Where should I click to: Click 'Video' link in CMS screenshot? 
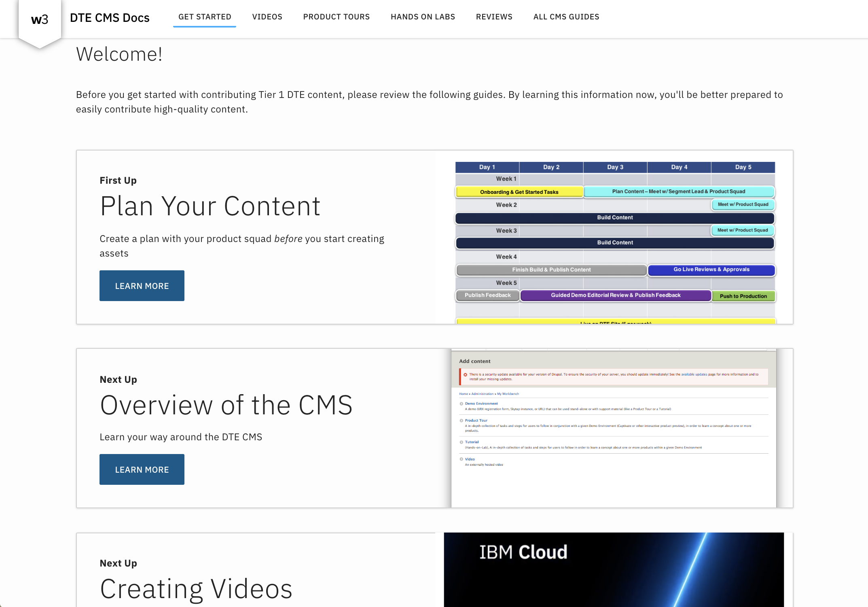click(470, 459)
